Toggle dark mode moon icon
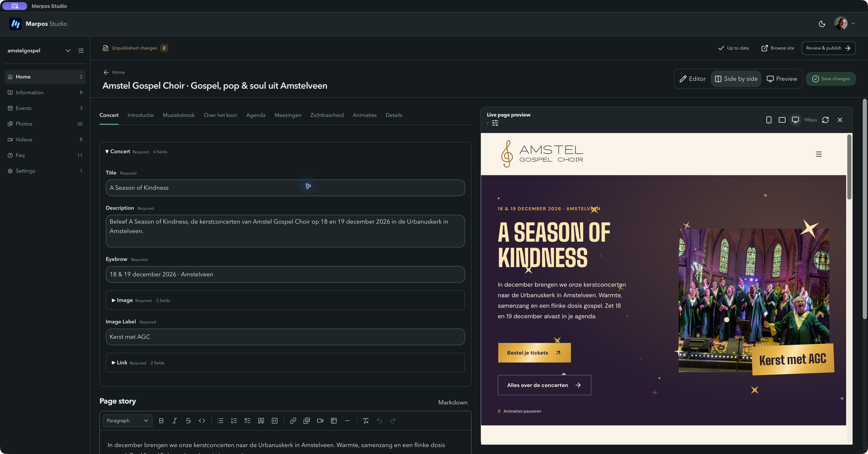 (x=822, y=24)
